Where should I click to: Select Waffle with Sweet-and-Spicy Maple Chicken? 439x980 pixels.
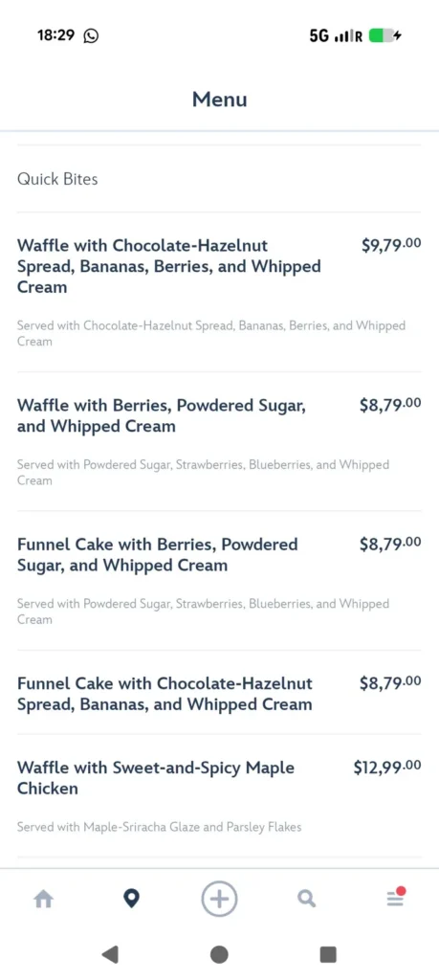point(219,795)
